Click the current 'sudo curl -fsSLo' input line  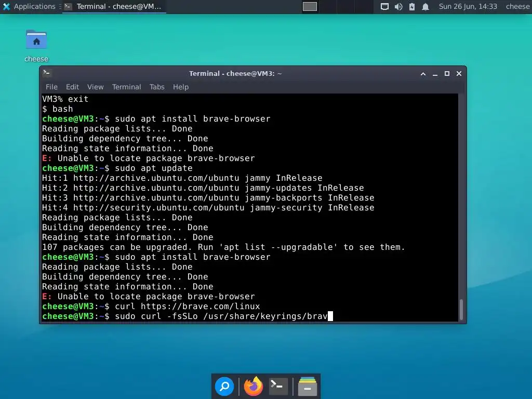[188, 316]
